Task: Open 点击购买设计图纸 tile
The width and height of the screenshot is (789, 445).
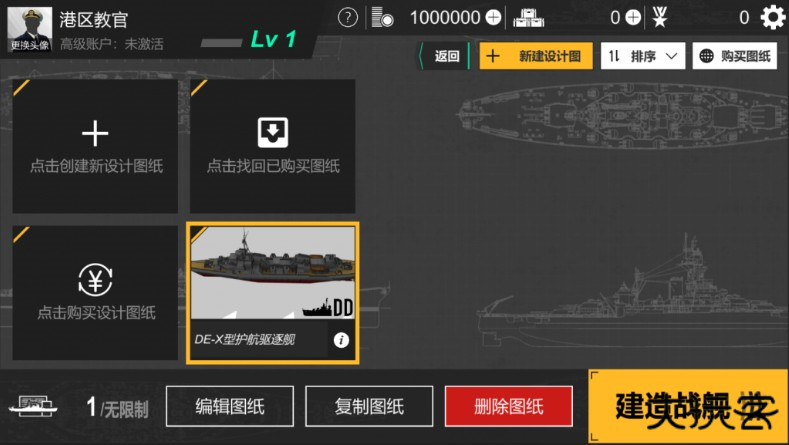Action: pos(95,292)
